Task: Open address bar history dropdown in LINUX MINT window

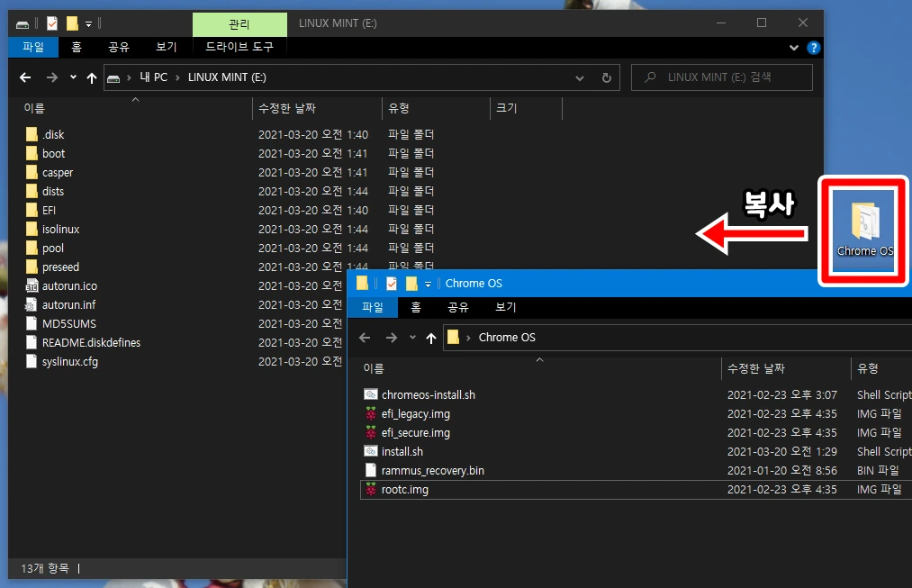Action: (x=579, y=78)
